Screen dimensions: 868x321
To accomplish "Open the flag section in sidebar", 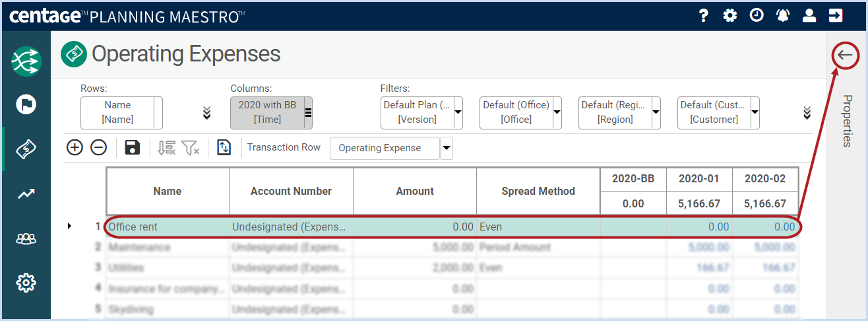I will click(26, 104).
